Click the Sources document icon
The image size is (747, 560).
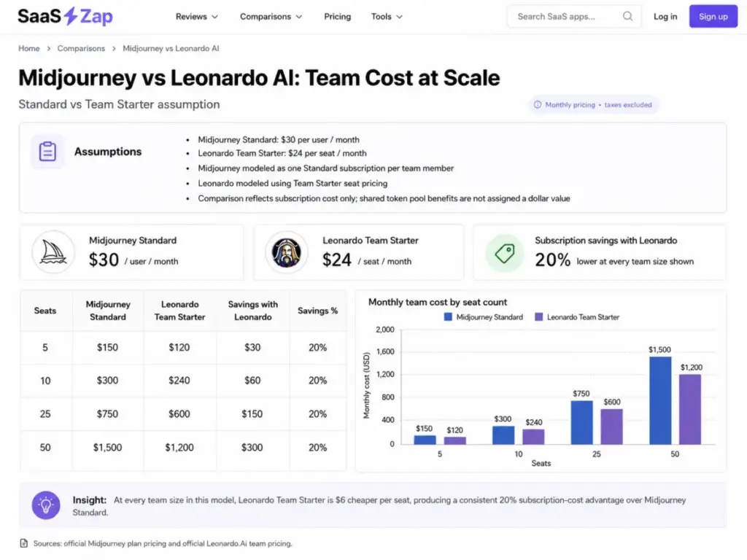point(24,543)
